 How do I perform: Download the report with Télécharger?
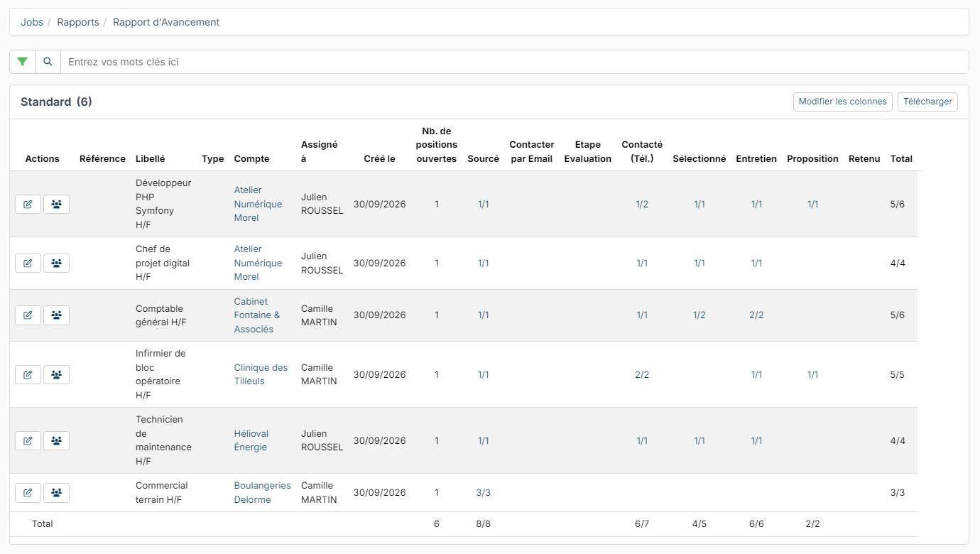point(927,102)
